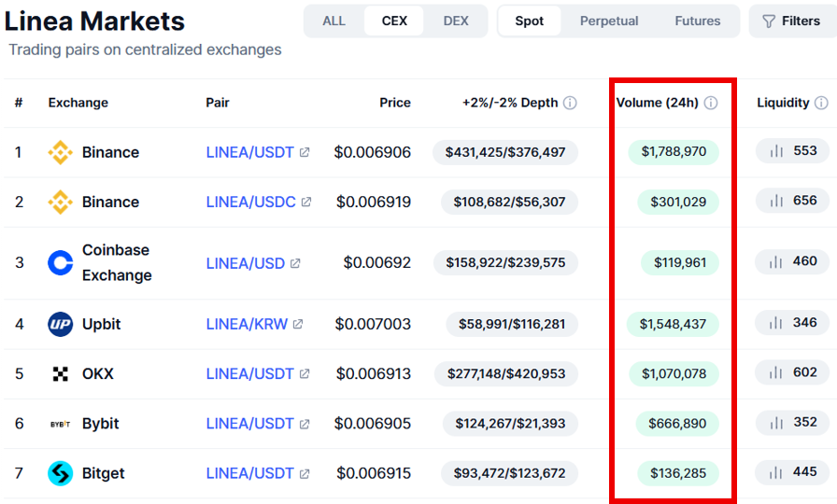Switch to the DEX tab
Viewport: 837px width, 504px height.
456,21
